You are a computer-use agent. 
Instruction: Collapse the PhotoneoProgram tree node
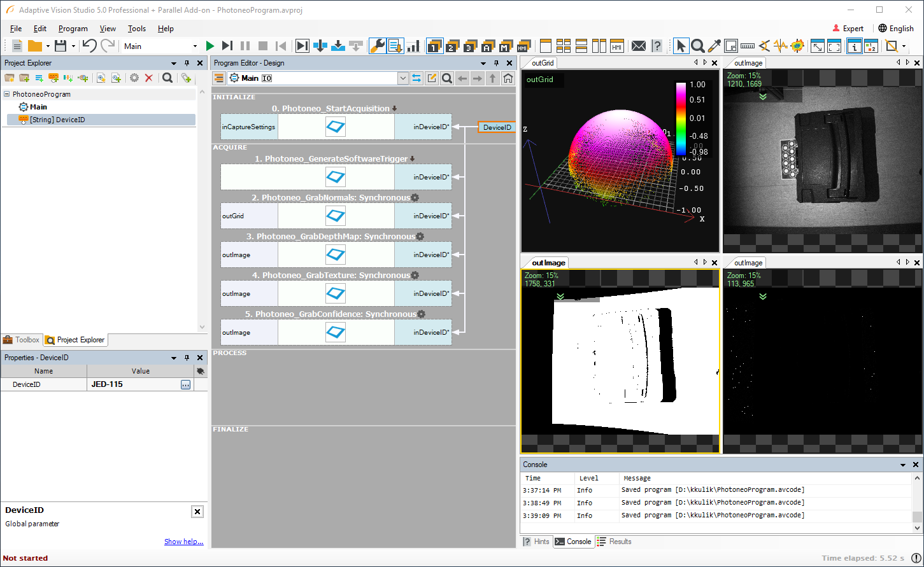(7, 94)
